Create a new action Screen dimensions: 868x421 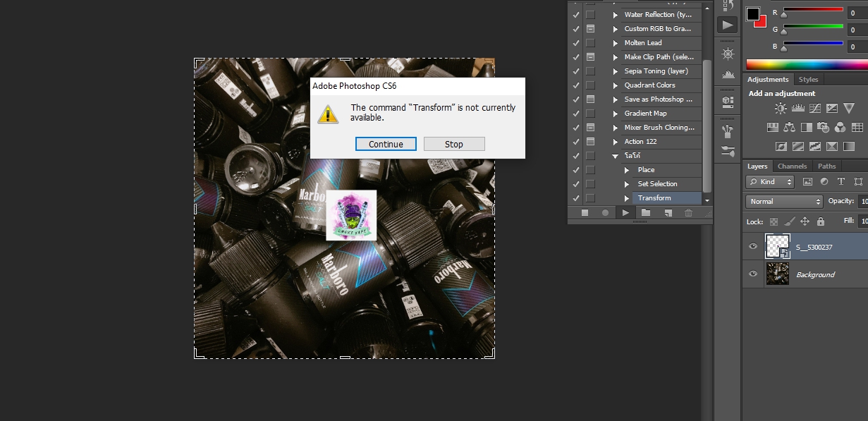coord(667,213)
